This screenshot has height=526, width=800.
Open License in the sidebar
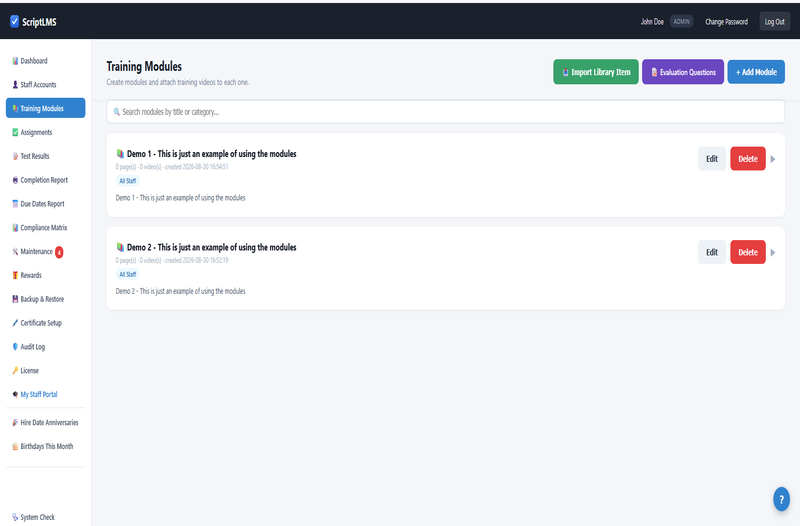click(x=45, y=370)
